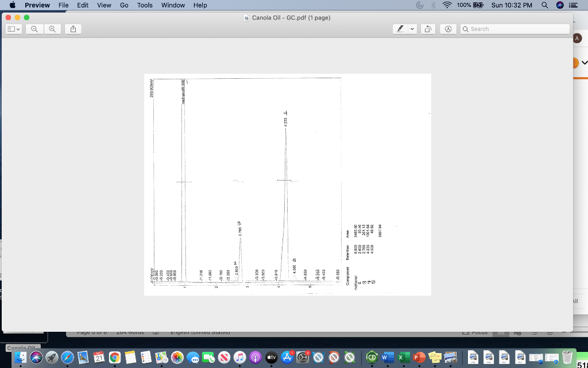This screenshot has width=588, height=368.
Task: Open System Preferences from the Dock
Action: tap(303, 357)
